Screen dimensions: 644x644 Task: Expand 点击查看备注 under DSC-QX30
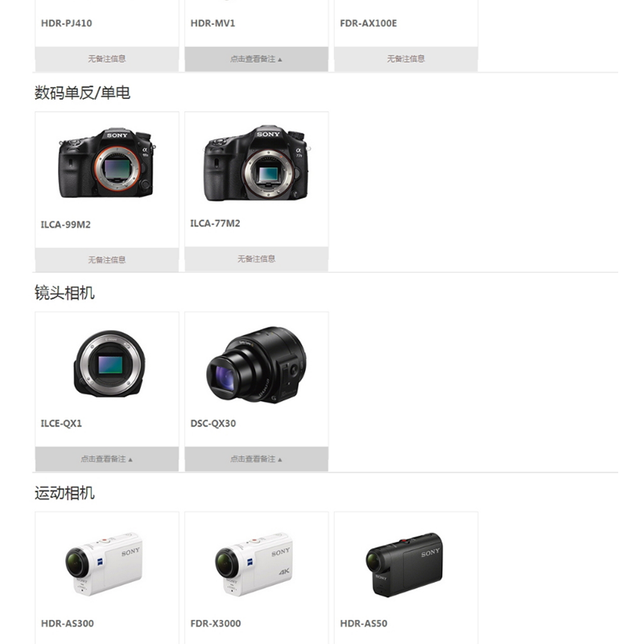tap(256, 459)
